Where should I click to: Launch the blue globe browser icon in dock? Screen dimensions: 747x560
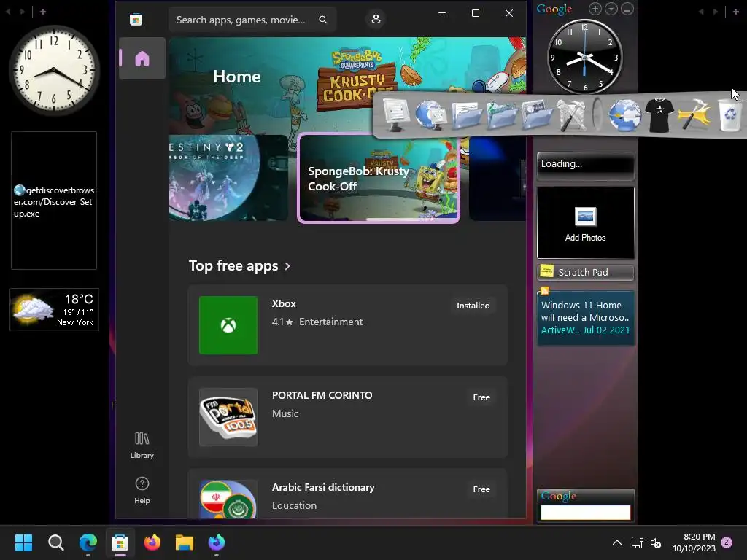[624, 114]
